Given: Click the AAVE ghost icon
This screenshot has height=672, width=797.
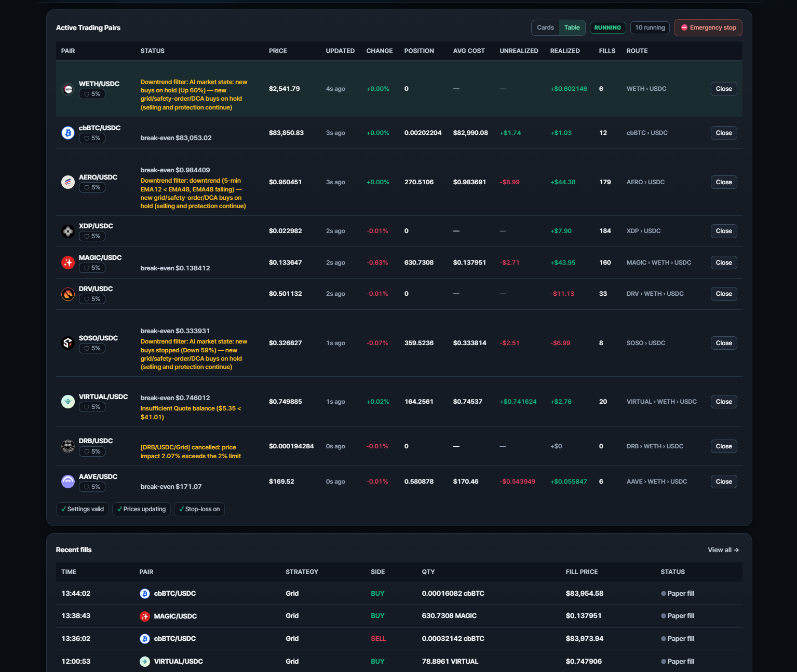Looking at the screenshot, I should (68, 482).
